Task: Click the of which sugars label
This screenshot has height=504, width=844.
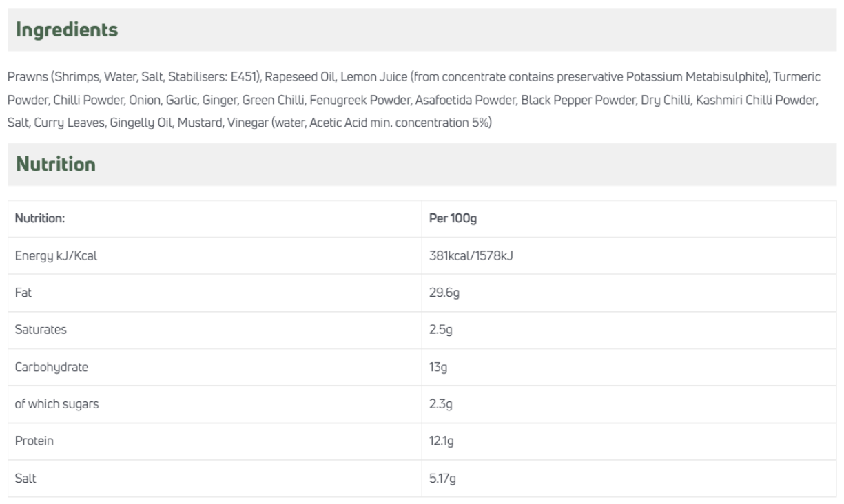Action: [56, 404]
